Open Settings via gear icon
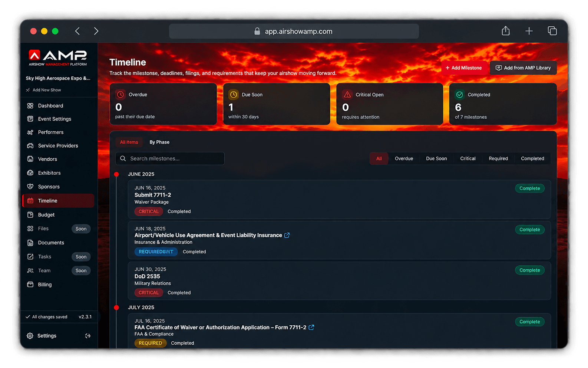The height and width of the screenshot is (368, 588). point(30,336)
